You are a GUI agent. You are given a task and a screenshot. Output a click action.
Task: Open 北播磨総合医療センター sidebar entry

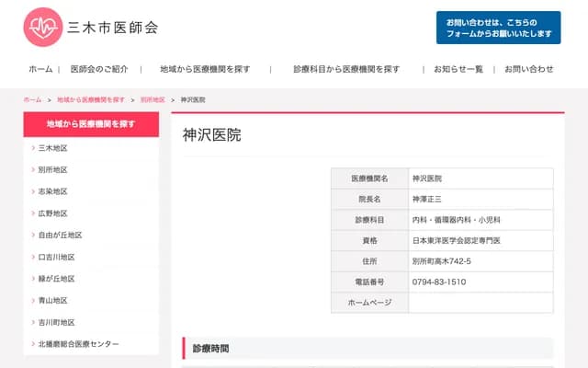78,344
